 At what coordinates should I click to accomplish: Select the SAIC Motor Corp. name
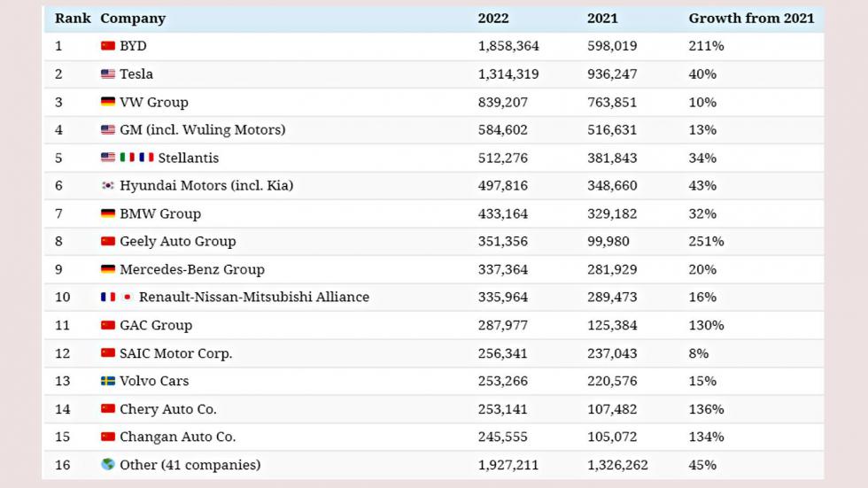pos(176,353)
